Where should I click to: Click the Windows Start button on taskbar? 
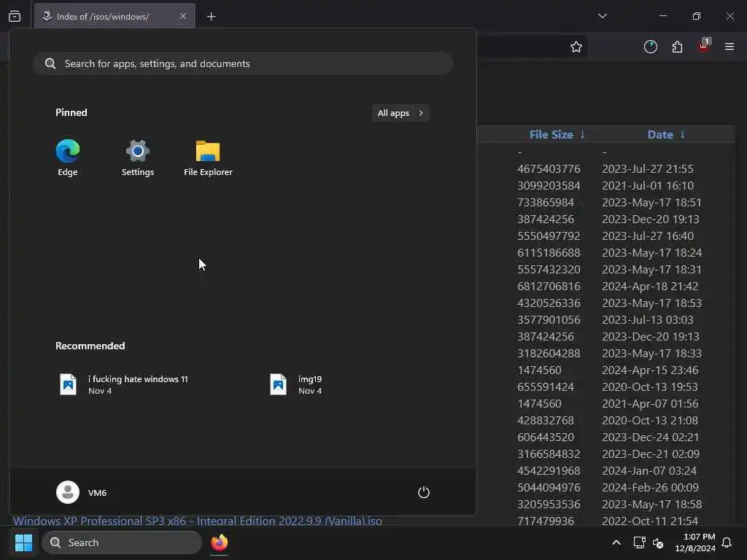click(23, 542)
